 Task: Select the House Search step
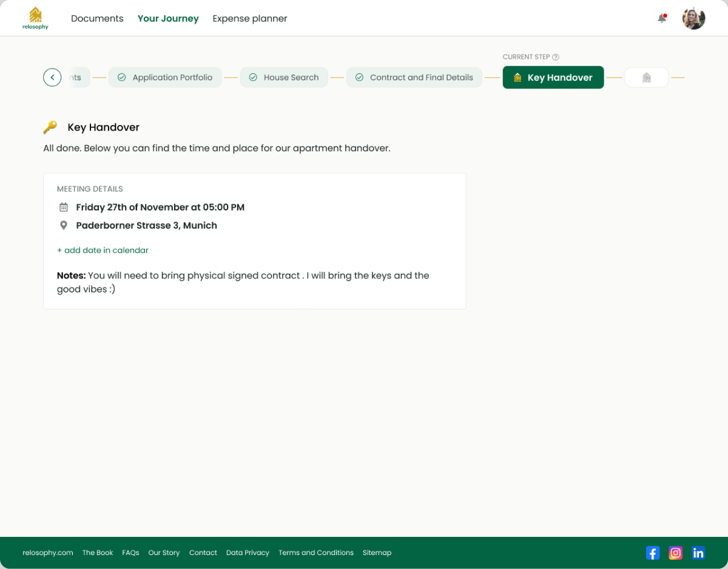[x=284, y=78]
